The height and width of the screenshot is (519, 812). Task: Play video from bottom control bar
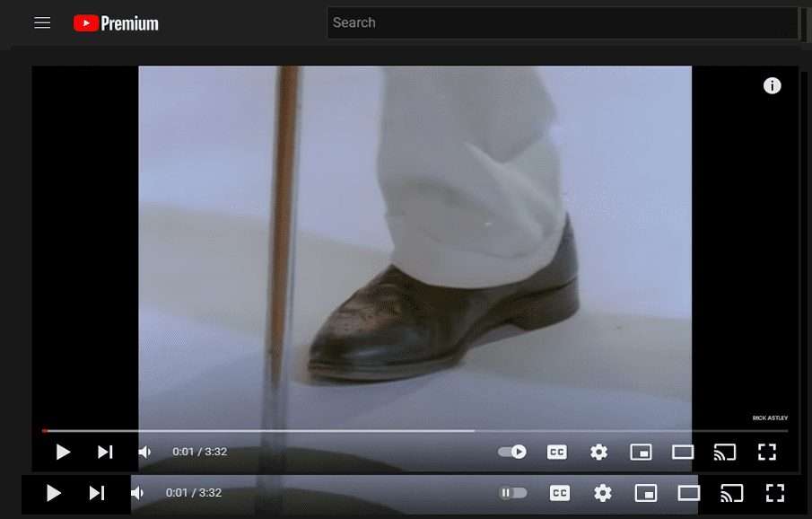53,493
